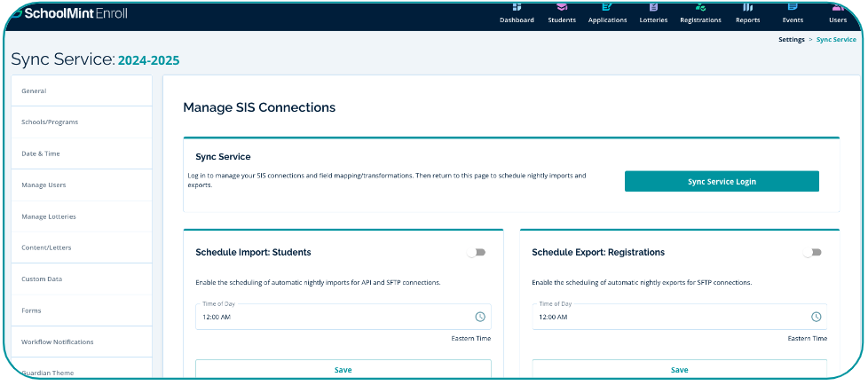Open the Dashboard icon in top navigation
The image size is (868, 385).
coord(517,8)
